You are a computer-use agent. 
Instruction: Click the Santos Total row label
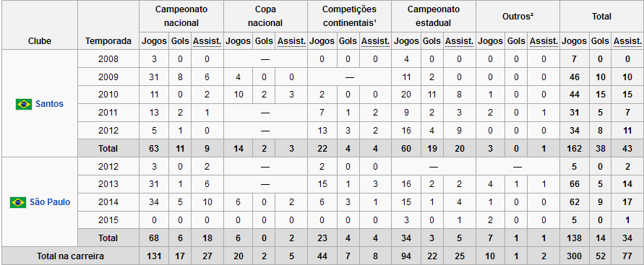108,149
